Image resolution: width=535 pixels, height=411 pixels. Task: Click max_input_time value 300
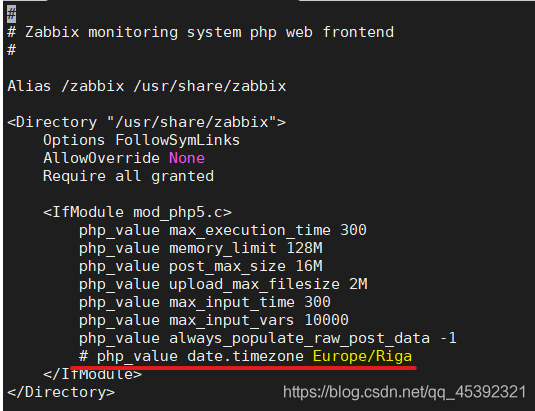point(317,302)
